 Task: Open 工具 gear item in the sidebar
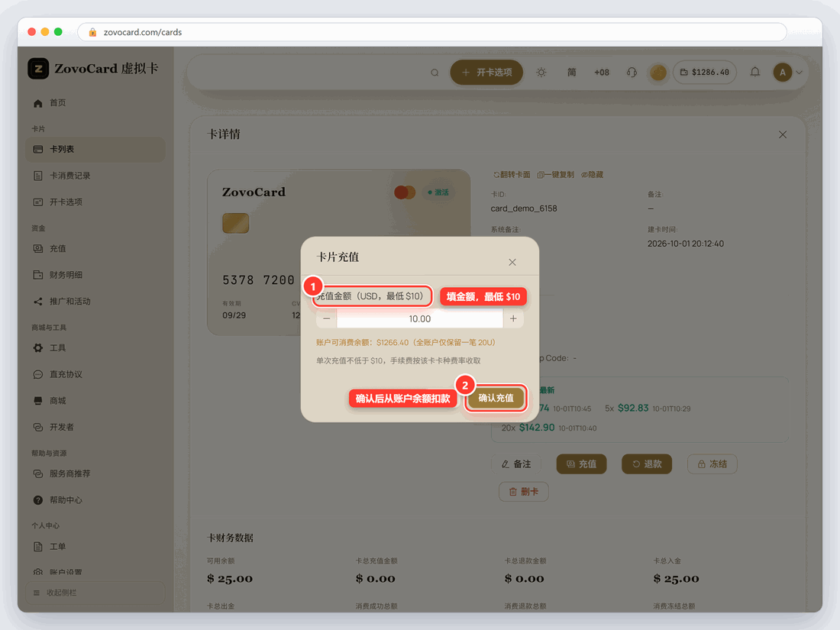(x=95, y=348)
